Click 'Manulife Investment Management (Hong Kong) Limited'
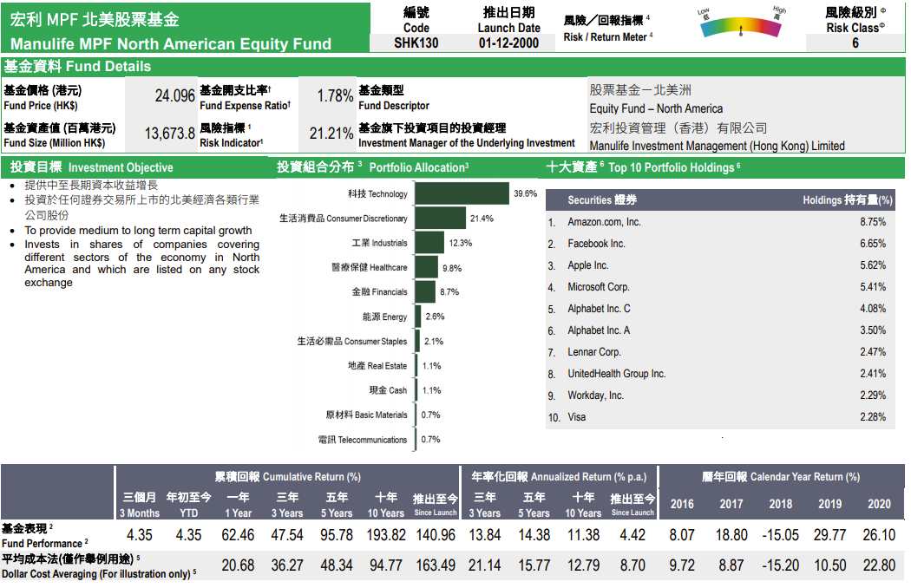 pos(717,146)
